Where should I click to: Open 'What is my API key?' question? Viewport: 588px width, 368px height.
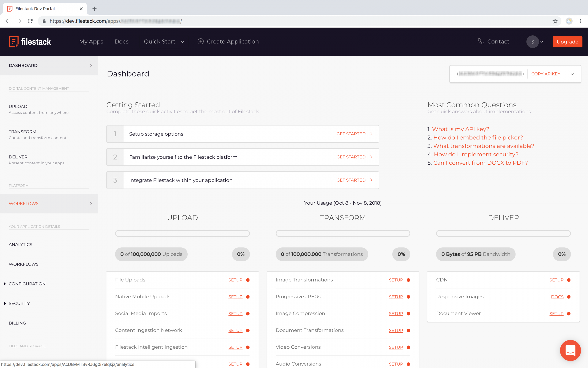pos(460,129)
